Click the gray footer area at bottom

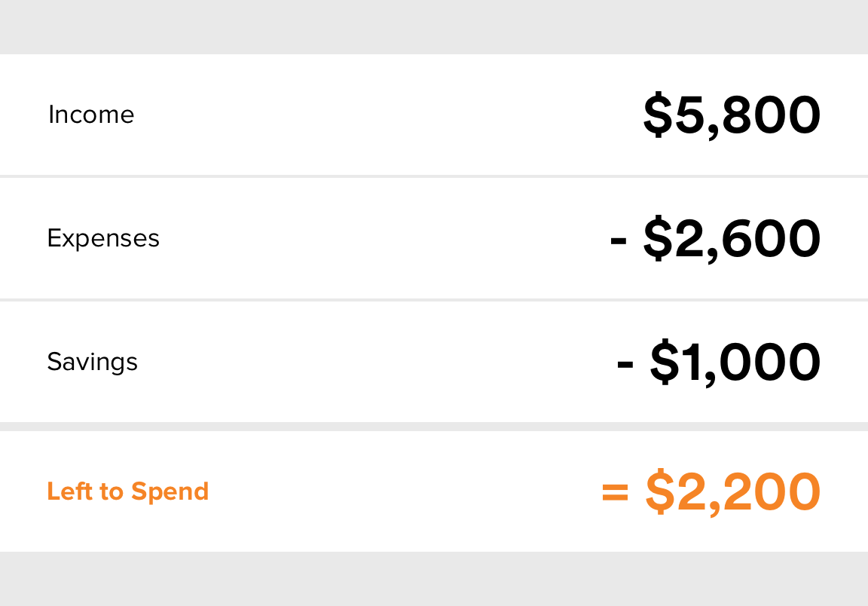[x=434, y=579]
